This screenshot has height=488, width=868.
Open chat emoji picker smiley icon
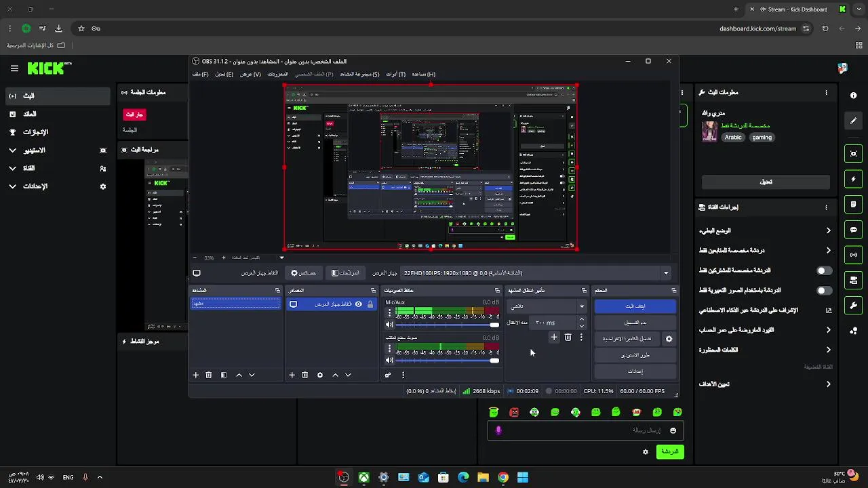[x=673, y=430]
